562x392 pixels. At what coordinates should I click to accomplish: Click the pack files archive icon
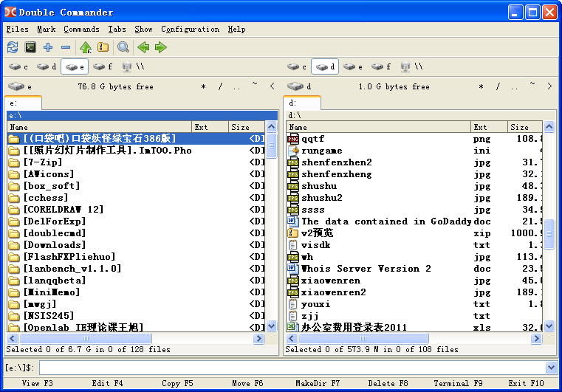pyautogui.click(x=103, y=47)
